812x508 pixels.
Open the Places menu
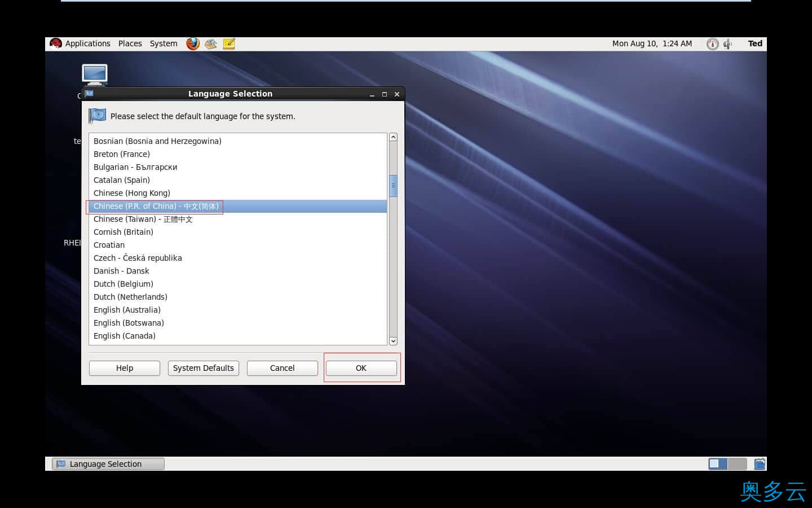[x=130, y=43]
